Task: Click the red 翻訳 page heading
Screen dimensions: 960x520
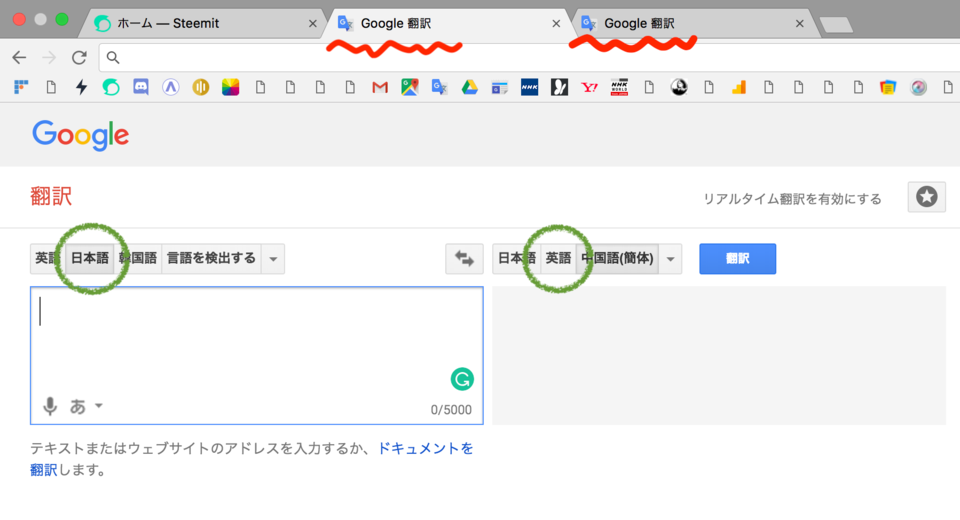Action: tap(51, 197)
